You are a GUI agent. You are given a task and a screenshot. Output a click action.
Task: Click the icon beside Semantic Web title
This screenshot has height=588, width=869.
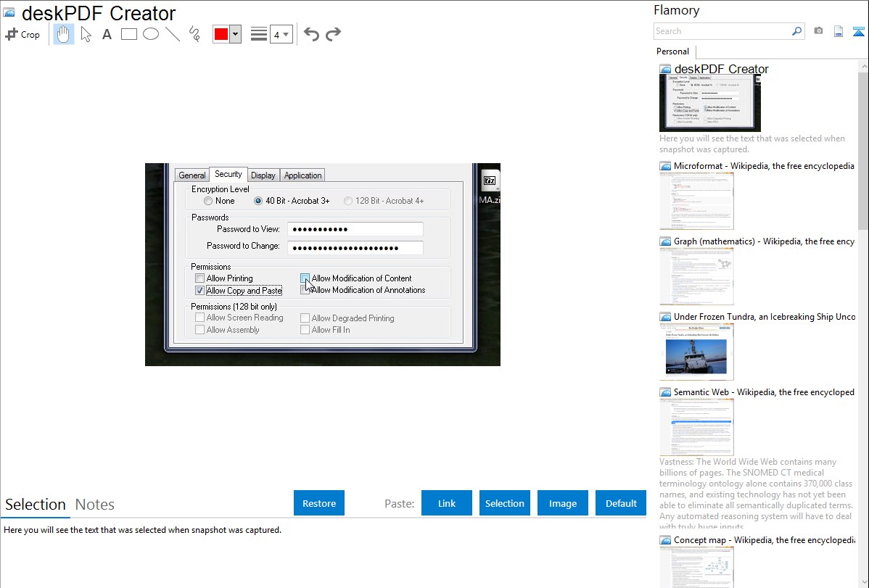[665, 392]
